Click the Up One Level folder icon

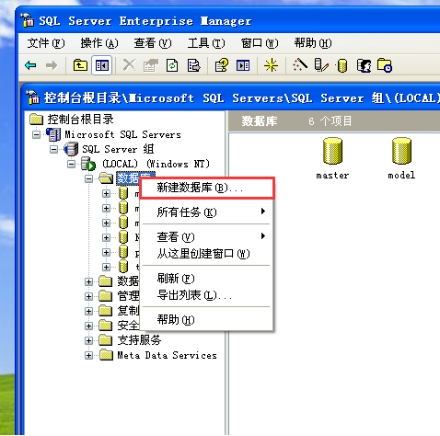80,65
